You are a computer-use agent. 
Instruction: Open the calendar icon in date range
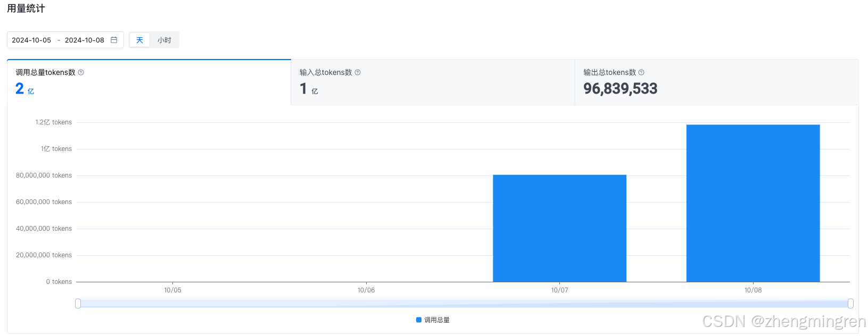coord(114,40)
